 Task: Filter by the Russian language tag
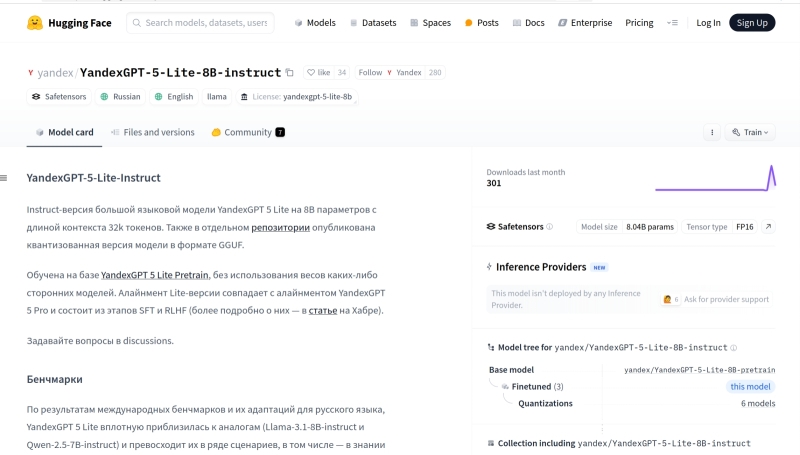pos(120,97)
